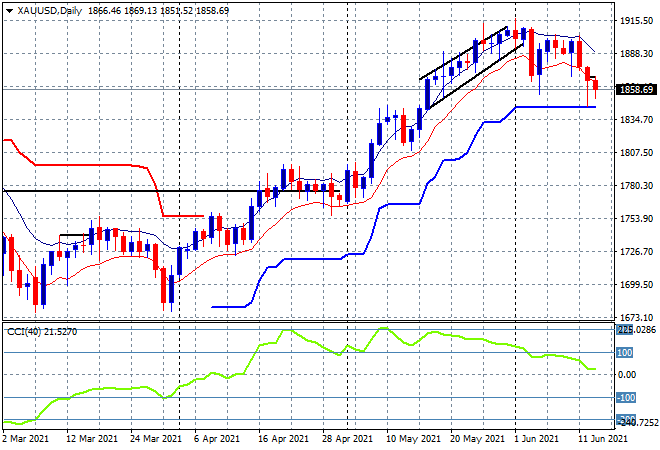Click the 1888.30 price axis label
Screen dimensions: 660x450
636,53
